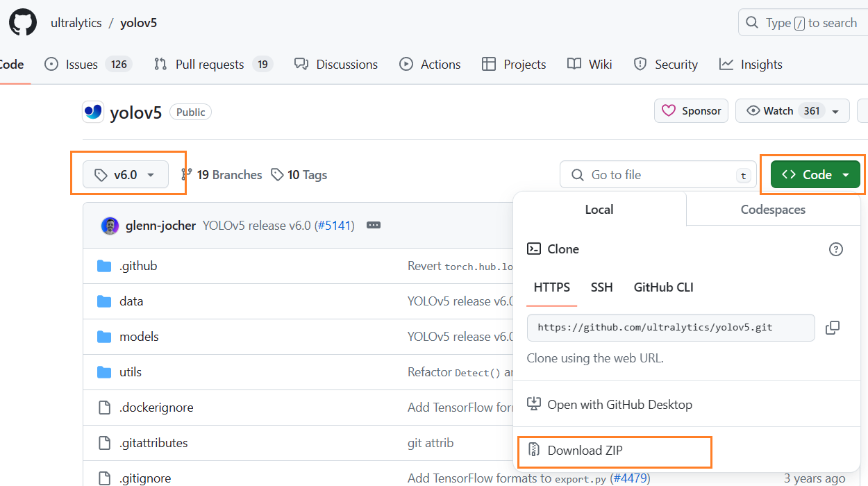Click the eye icon on Watch
This screenshot has height=486, width=868.
pyautogui.click(x=753, y=111)
